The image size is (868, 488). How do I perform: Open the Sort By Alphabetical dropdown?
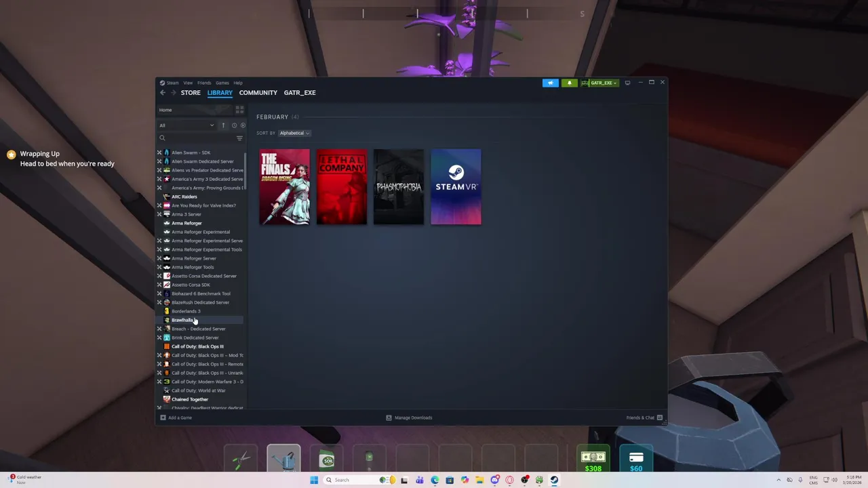294,133
